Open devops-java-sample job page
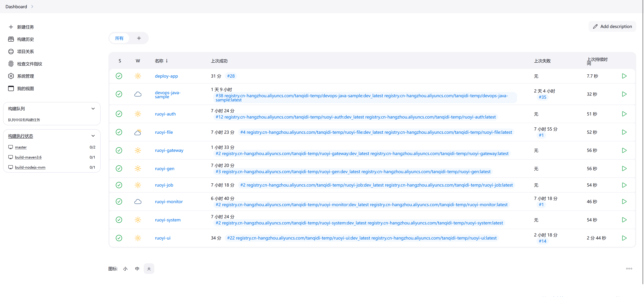Viewport: 644px width, 297px height. [168, 94]
